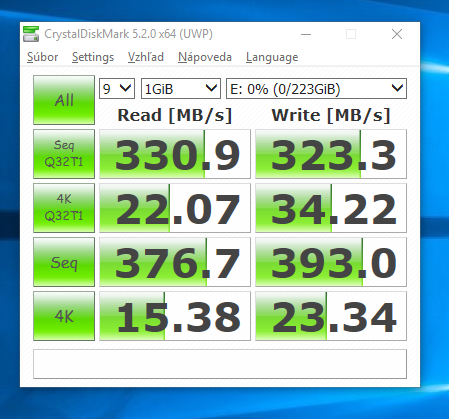449x419 pixels.
Task: Click the CrystalDiskMark app icon in title bar
Action: (31, 34)
